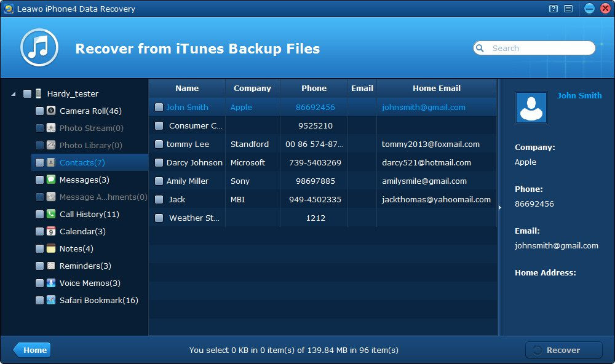This screenshot has height=364, width=615.
Task: Open Call History(11) category
Action: (89, 215)
